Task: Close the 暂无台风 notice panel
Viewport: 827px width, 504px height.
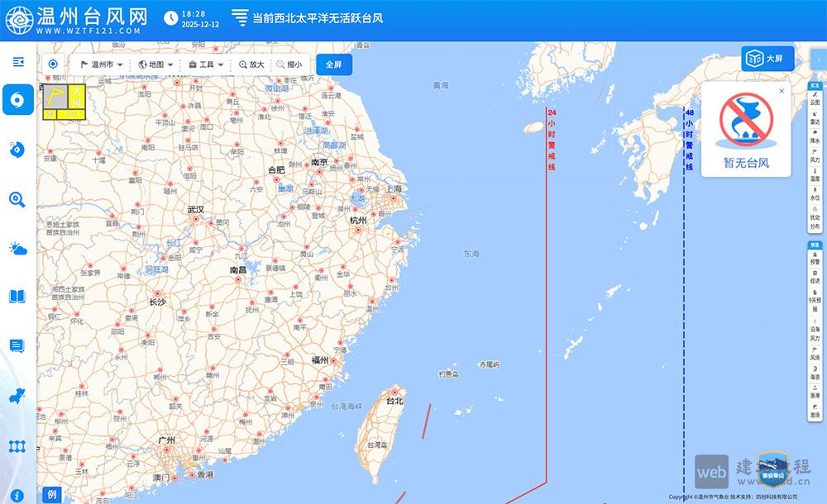Action: tap(782, 92)
